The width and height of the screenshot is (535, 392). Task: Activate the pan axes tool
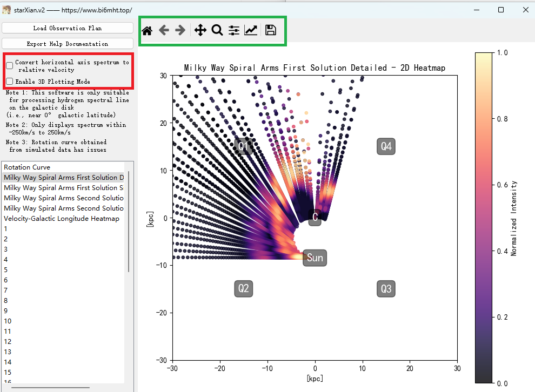[x=200, y=30]
